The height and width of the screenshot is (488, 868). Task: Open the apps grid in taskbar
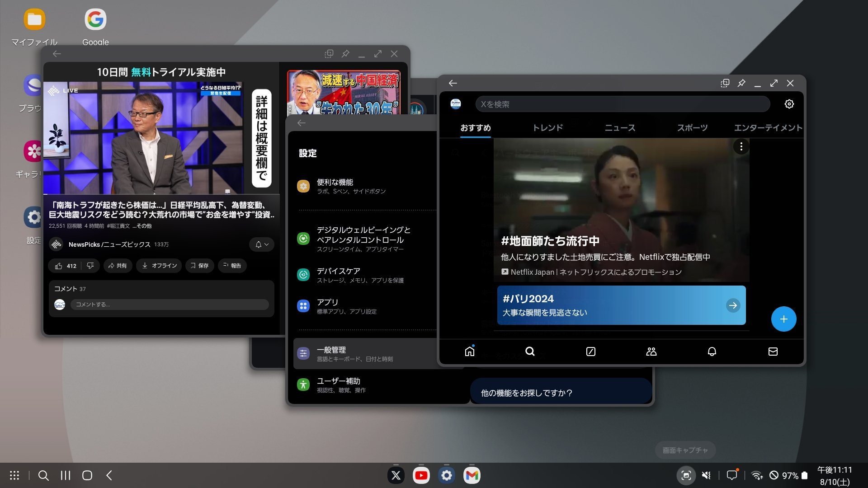pyautogui.click(x=14, y=475)
